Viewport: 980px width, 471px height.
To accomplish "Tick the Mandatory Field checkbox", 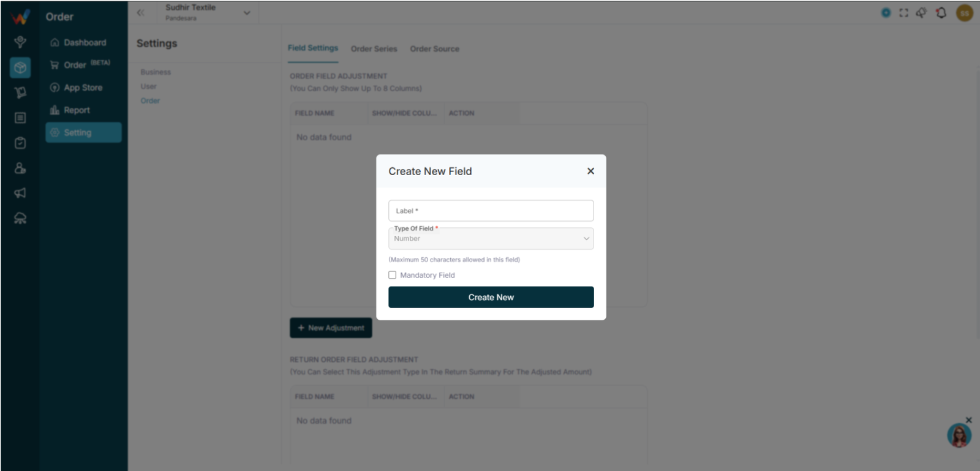I will click(x=392, y=275).
